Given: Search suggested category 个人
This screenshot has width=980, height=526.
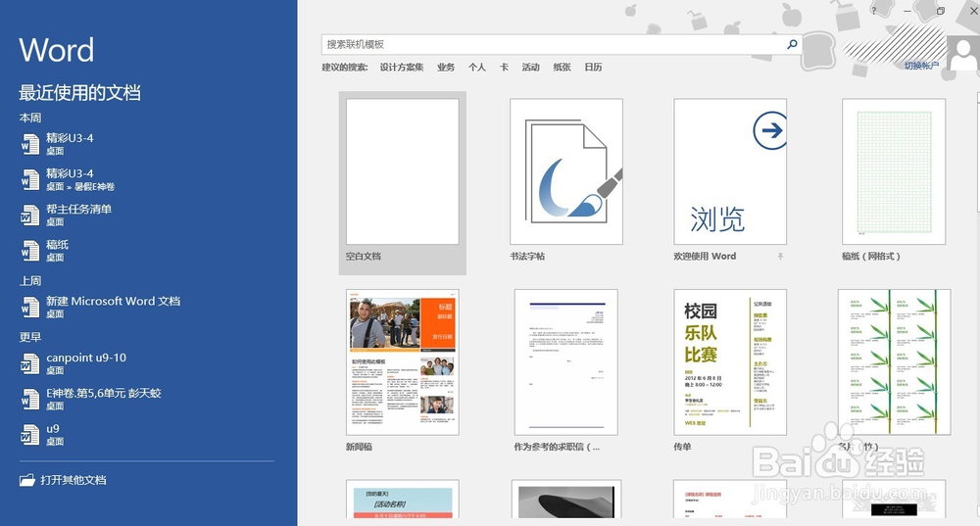Looking at the screenshot, I should [x=477, y=67].
